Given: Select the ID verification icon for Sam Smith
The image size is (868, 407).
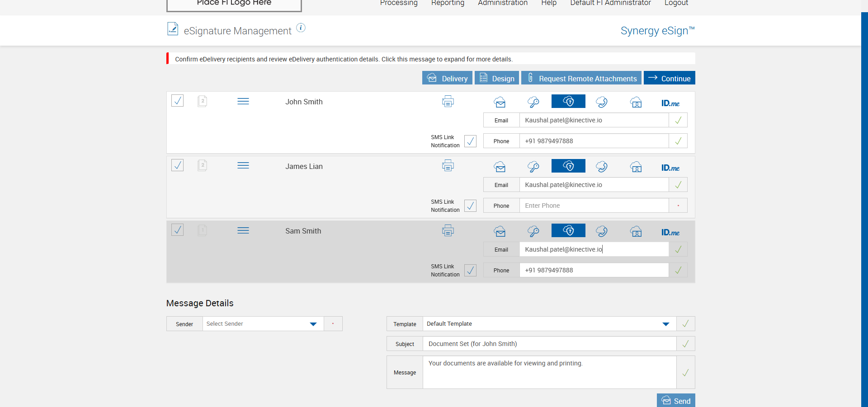Looking at the screenshot, I should pyautogui.click(x=636, y=231).
